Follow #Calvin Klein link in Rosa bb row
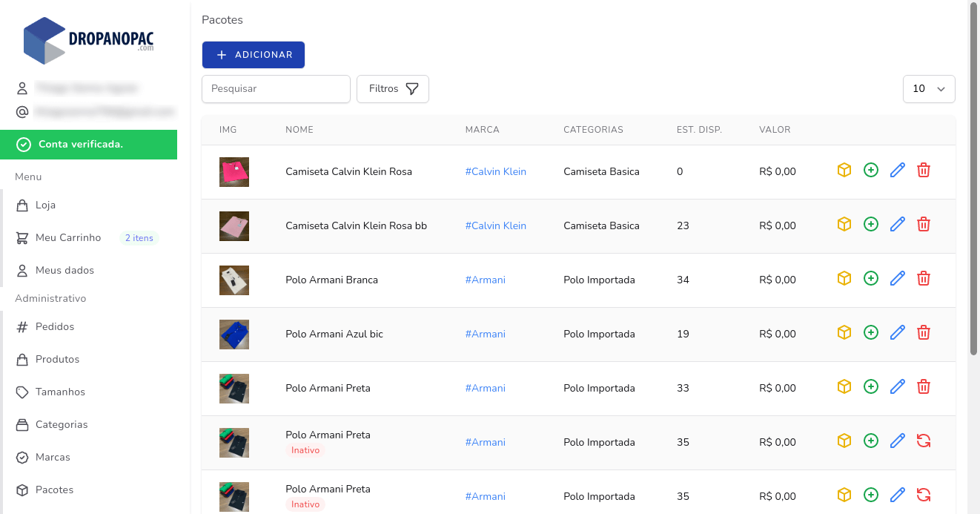Viewport: 980px width, 514px height. 496,225
